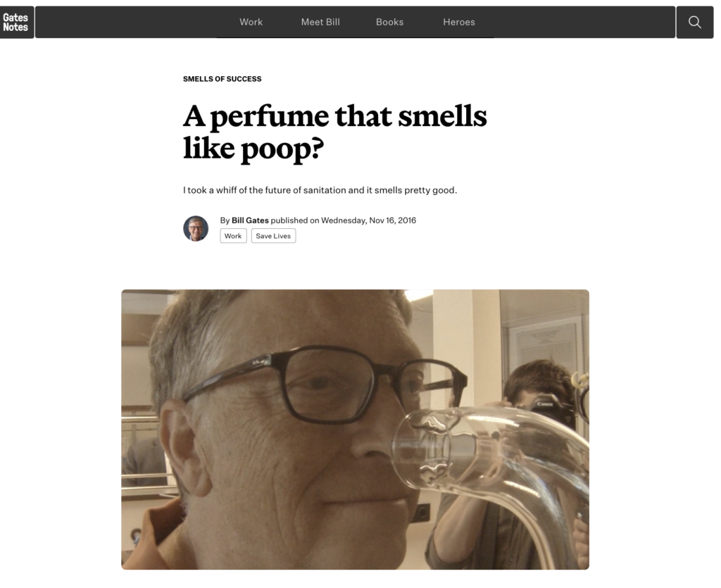The image size is (721, 588).
Task: Select Heroes in the navigation bar
Action: [459, 22]
